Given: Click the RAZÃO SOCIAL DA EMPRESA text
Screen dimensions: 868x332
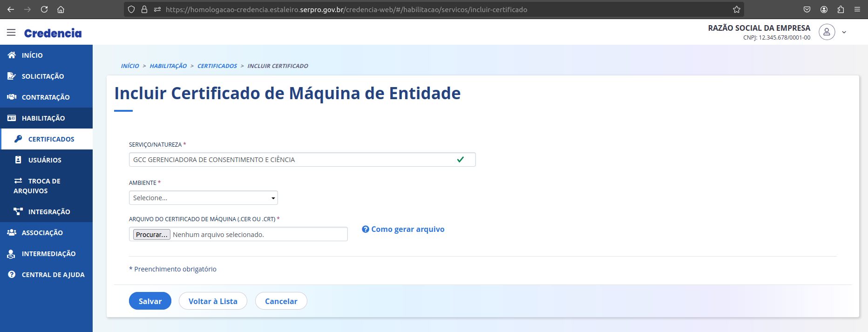Looking at the screenshot, I should tap(759, 28).
